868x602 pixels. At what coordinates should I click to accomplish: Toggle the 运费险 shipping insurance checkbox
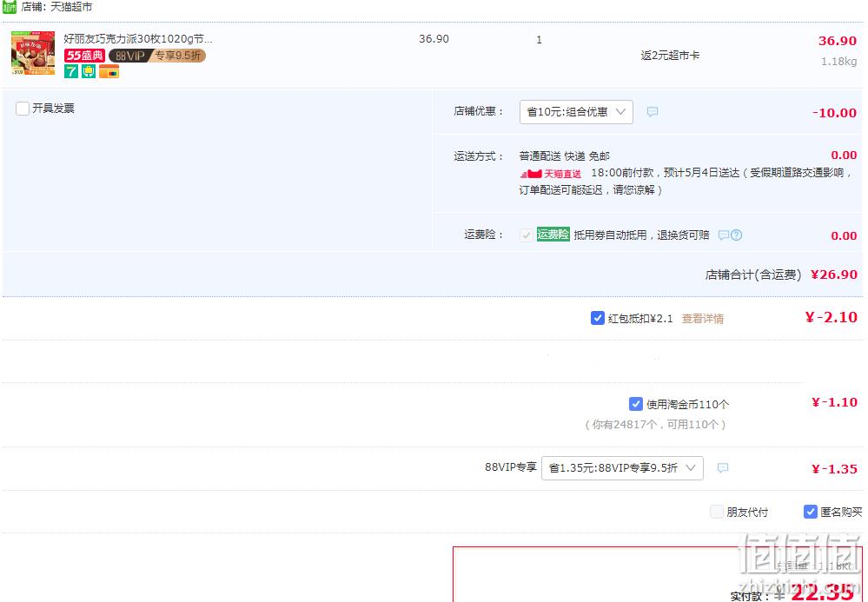point(526,235)
